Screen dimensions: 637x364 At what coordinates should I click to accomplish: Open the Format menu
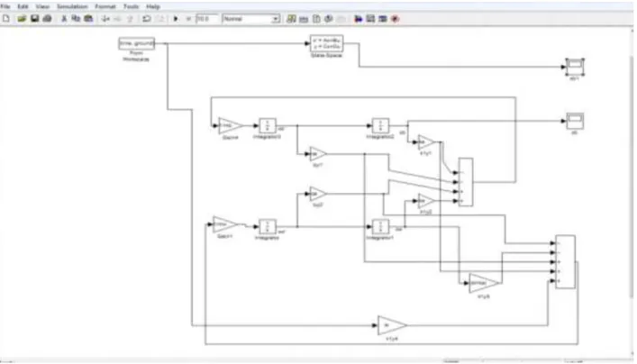coord(105,6)
